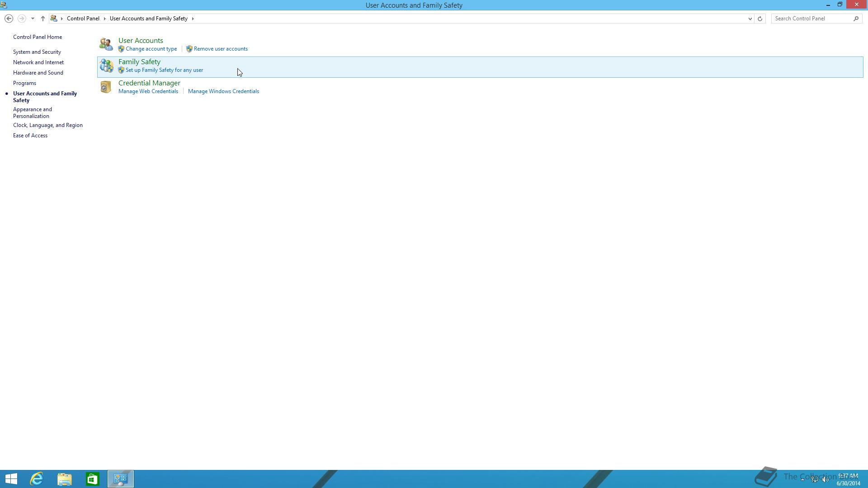
Task: Click the search magnifier icon
Action: 856,19
